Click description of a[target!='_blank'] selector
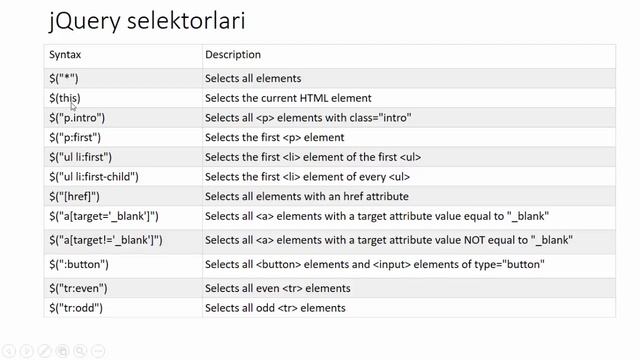 (x=389, y=240)
